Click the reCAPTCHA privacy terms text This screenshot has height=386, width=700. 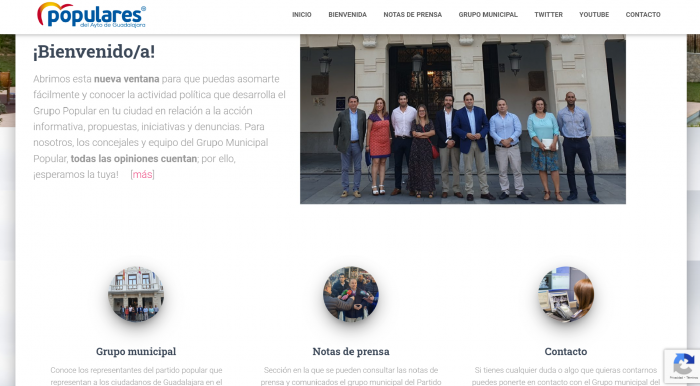[x=683, y=378]
